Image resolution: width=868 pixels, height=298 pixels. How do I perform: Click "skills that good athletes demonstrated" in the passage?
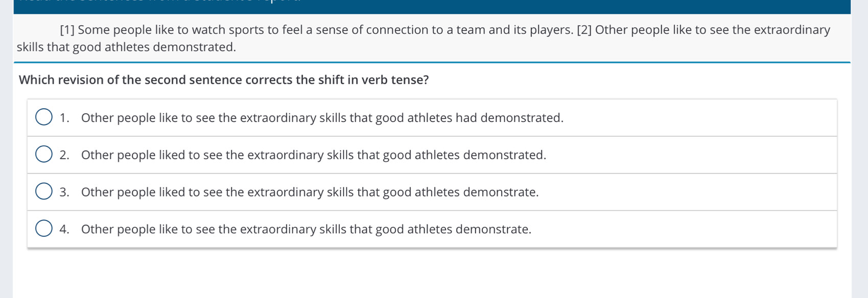[126, 47]
